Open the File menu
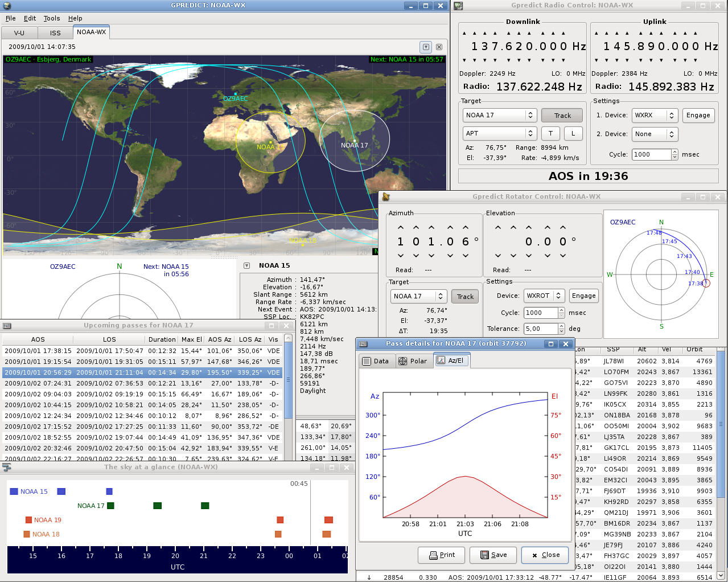728x582 pixels. (x=11, y=18)
